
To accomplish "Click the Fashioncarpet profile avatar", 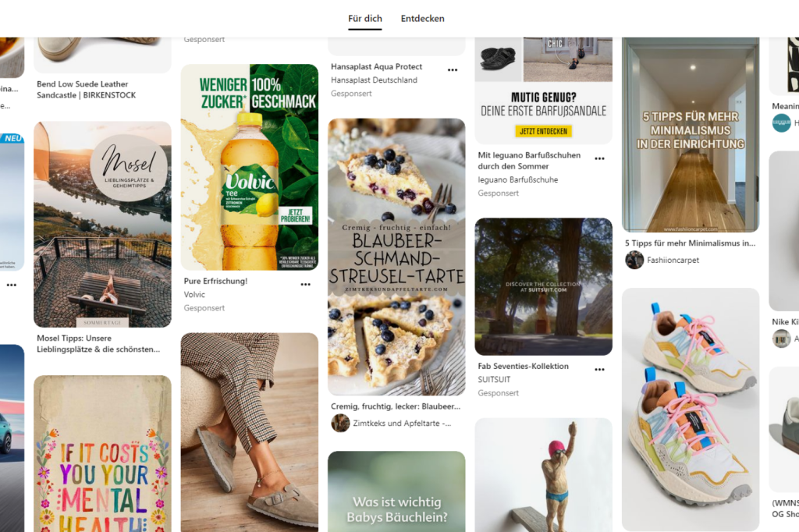I will click(x=634, y=260).
